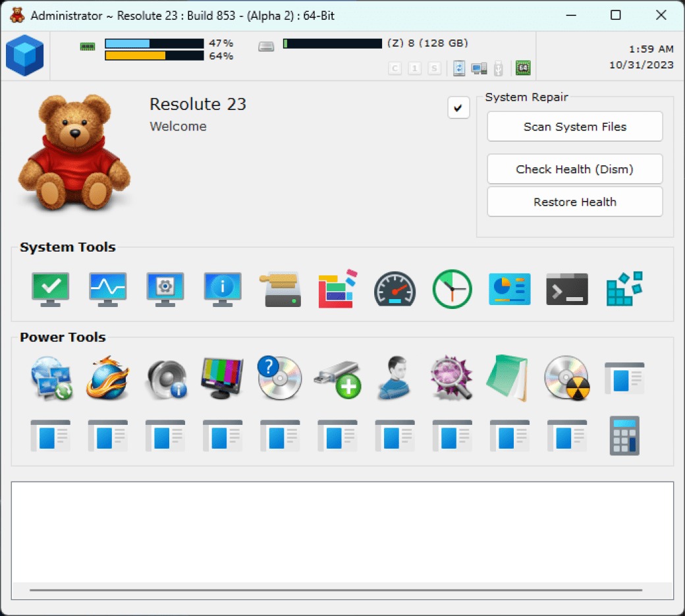Click Restore Health button
The height and width of the screenshot is (616, 685).
575,202
